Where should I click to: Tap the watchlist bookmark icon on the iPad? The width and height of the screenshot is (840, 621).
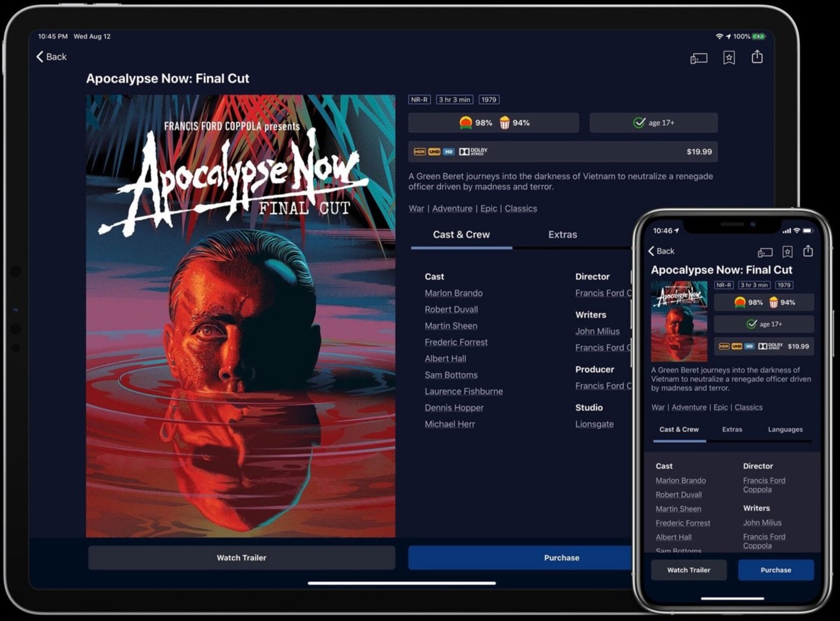(x=729, y=57)
